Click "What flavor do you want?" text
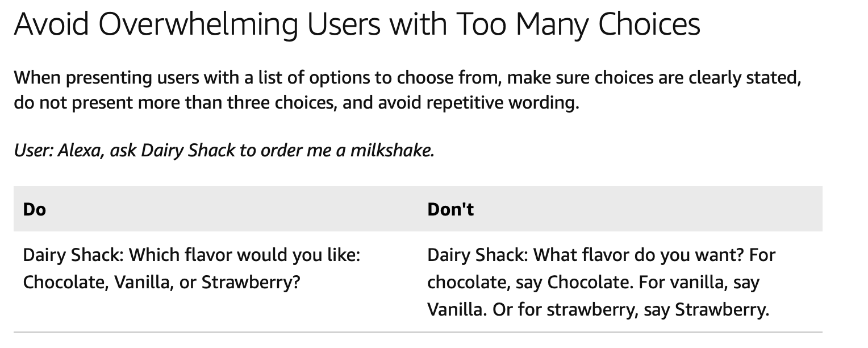 tap(639, 255)
